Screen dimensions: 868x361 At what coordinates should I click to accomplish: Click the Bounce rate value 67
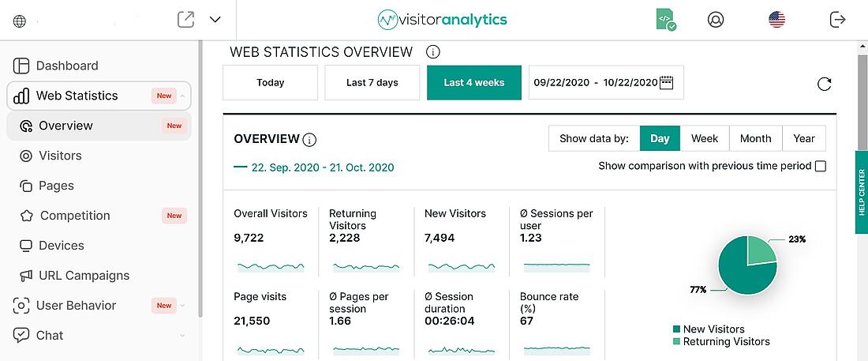[x=526, y=321]
